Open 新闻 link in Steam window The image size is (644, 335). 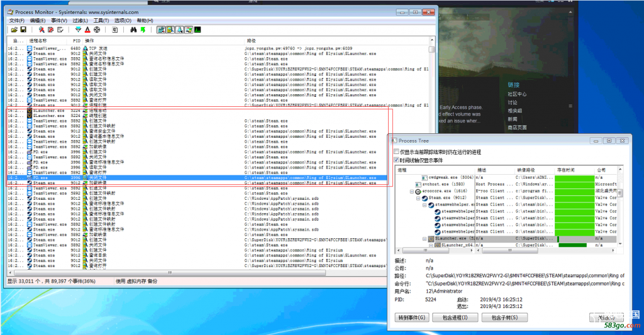pos(512,119)
